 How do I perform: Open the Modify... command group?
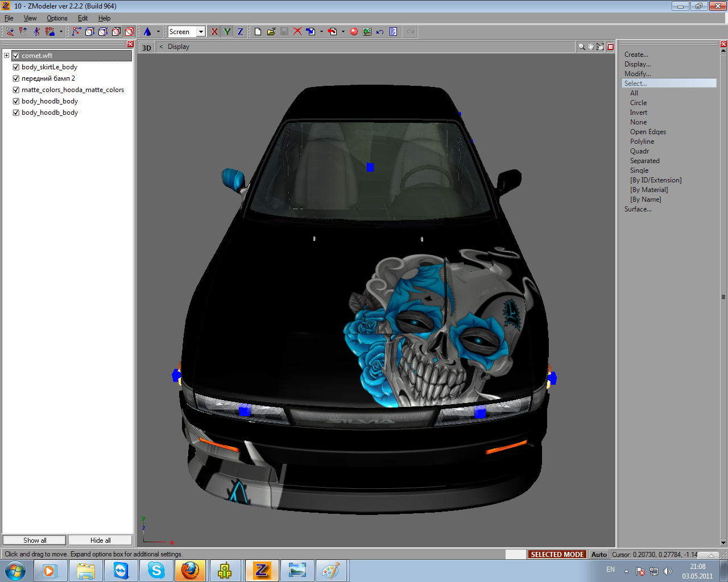[x=638, y=74]
